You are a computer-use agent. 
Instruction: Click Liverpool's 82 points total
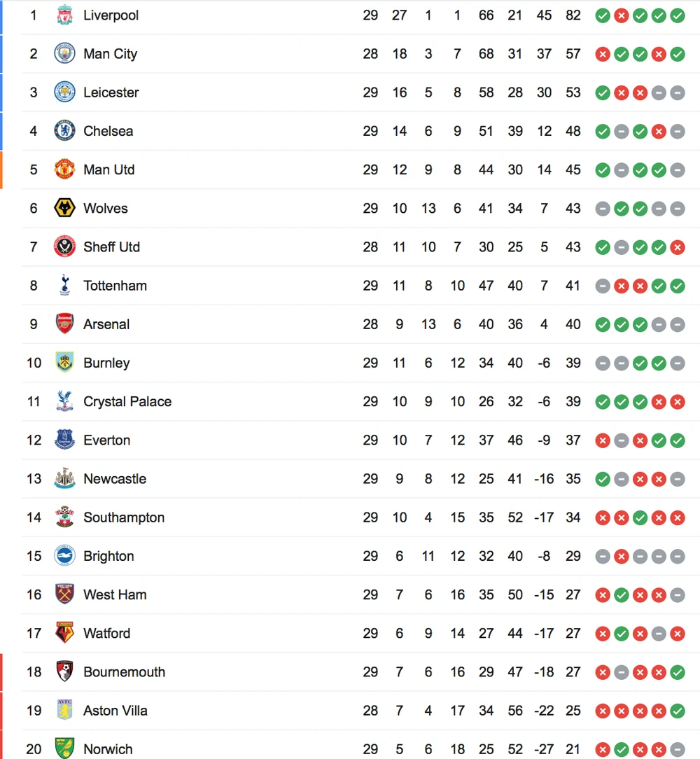pos(573,15)
